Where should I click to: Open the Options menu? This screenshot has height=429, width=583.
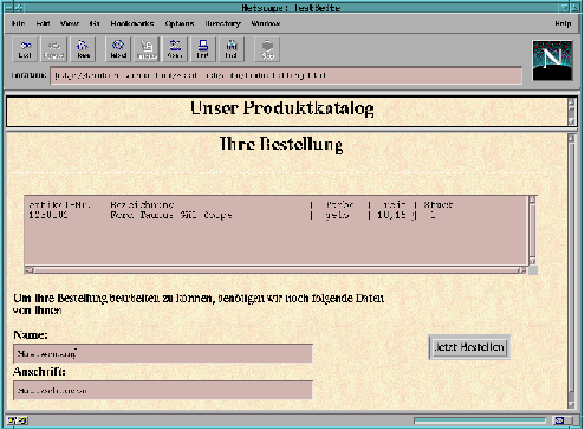click(x=180, y=23)
